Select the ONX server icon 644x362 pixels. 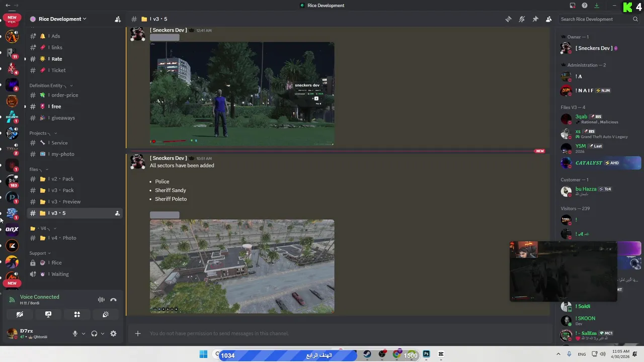(12, 230)
